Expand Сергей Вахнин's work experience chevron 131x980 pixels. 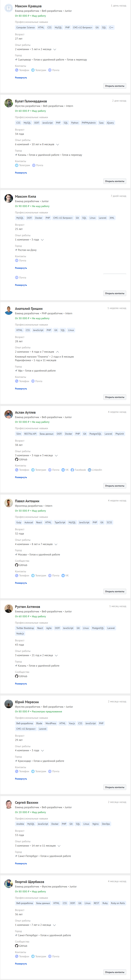[x=59, y=846]
